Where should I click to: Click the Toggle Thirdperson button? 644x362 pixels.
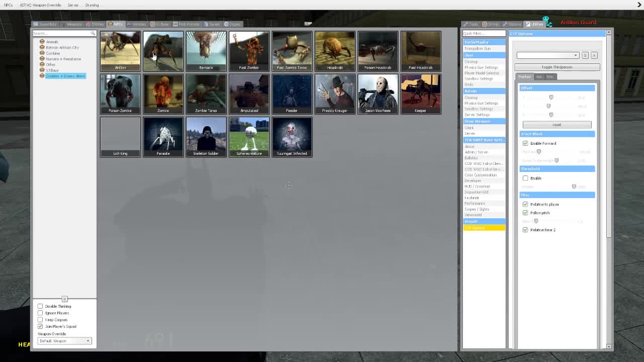(556, 67)
